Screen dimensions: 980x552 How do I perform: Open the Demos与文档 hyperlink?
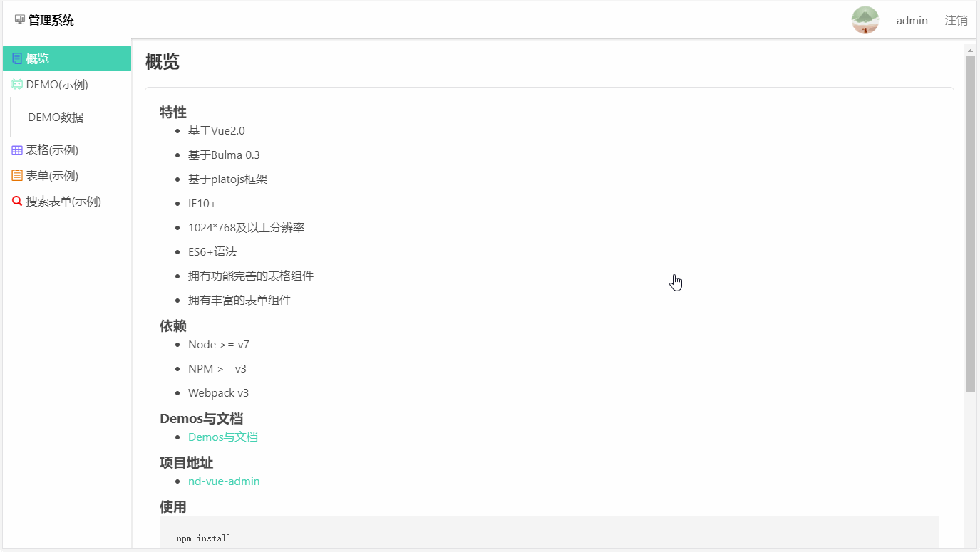point(223,437)
